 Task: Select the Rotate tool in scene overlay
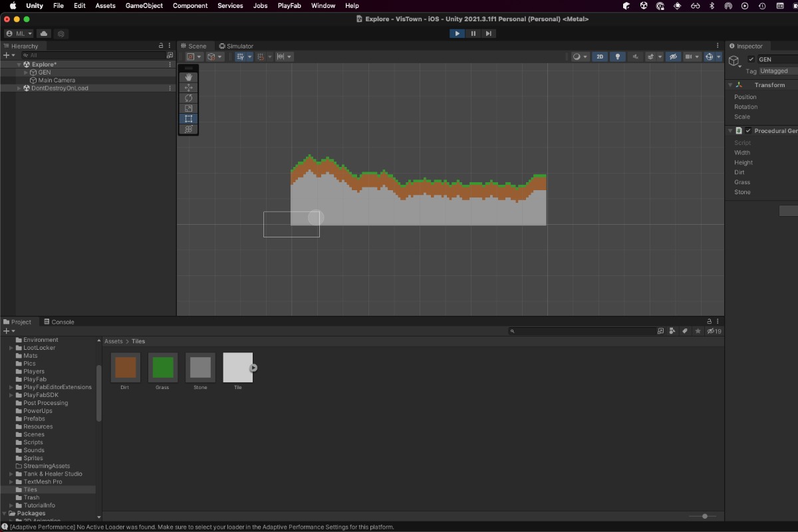point(189,98)
